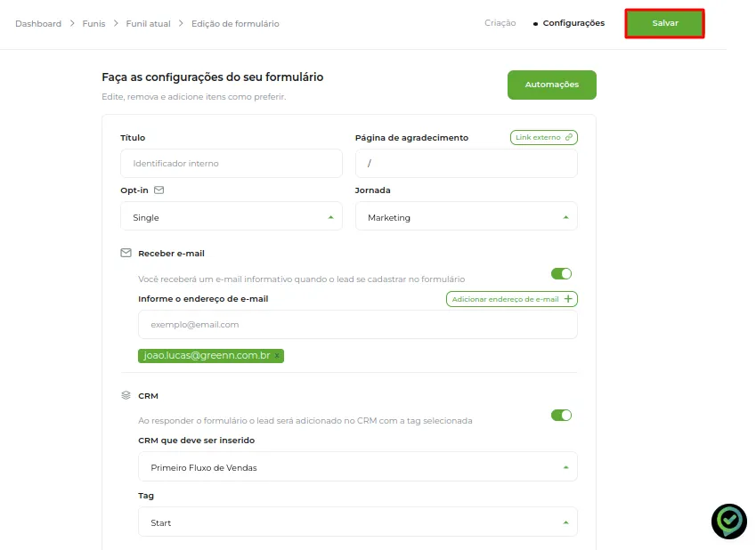
Task: Open the Automações button
Action: tap(551, 85)
